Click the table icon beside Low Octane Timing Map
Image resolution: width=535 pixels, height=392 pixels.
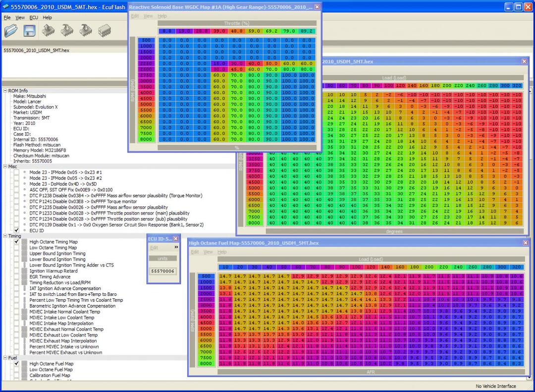(24, 248)
